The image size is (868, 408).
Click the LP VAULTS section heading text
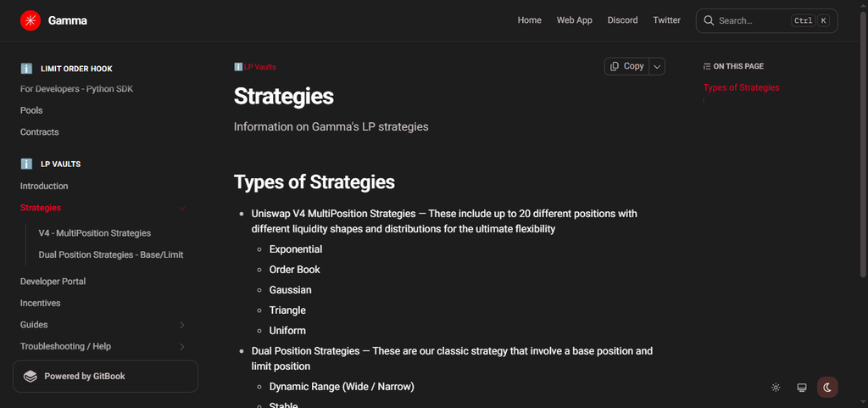click(60, 165)
